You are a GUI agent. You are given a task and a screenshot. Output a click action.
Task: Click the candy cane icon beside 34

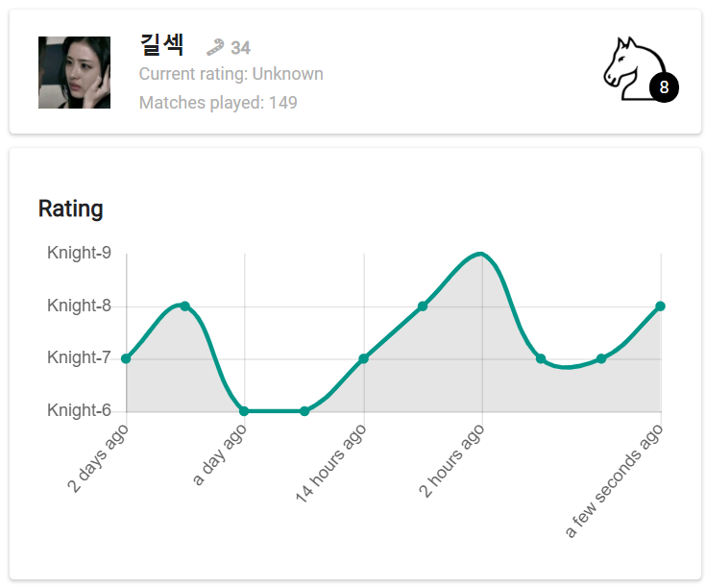point(216,47)
